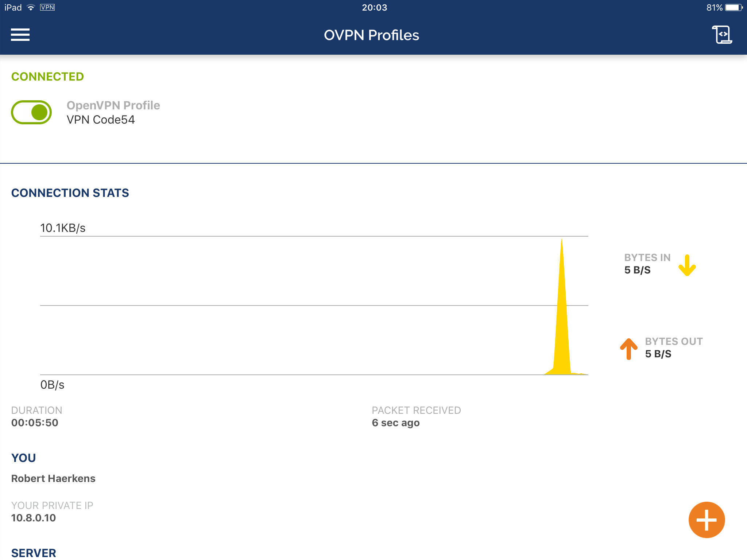Click the orange Bytes Out arrow

click(629, 349)
